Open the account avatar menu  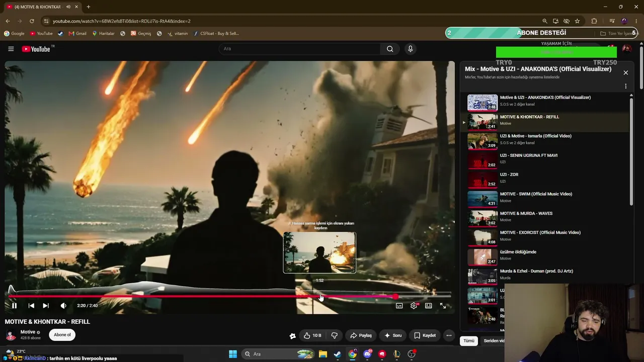(626, 49)
